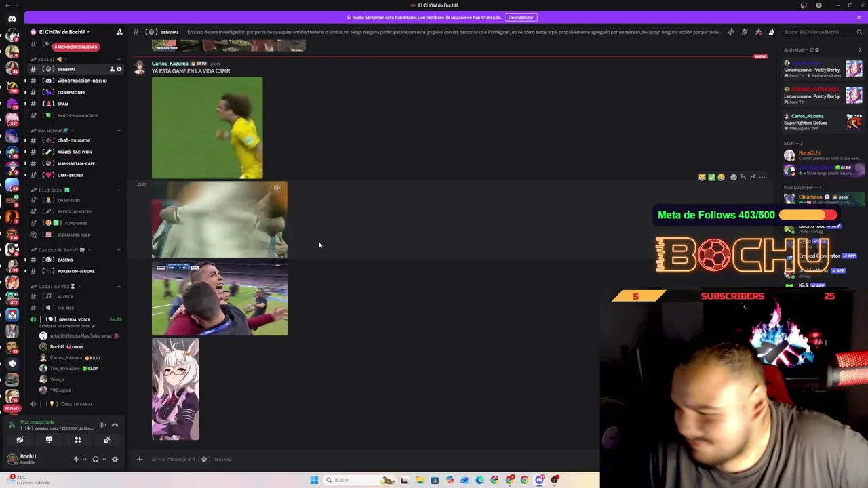Open POKEMON-MUDAE channel
This screenshot has width=868, height=488.
pos(75,271)
